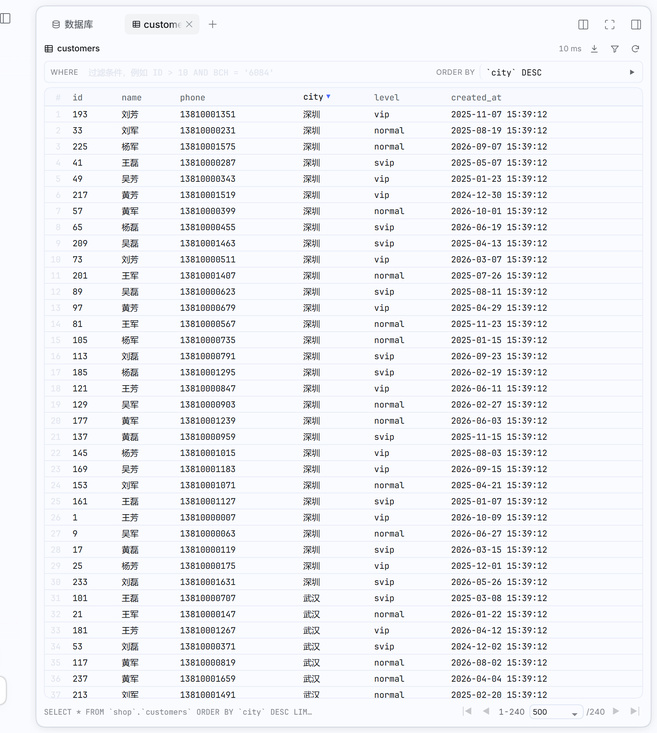657x733 pixels.
Task: Sort by the id column header
Action: (x=78, y=98)
